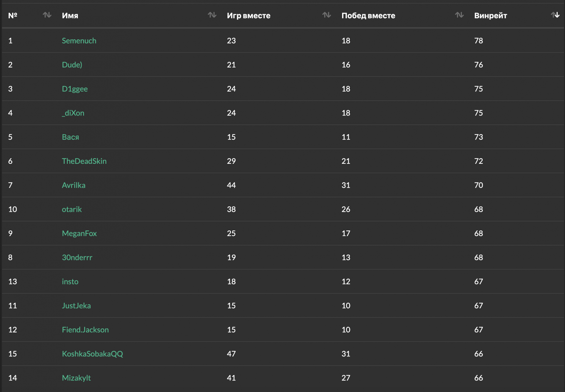Open 30nderrr player page

[77, 258]
